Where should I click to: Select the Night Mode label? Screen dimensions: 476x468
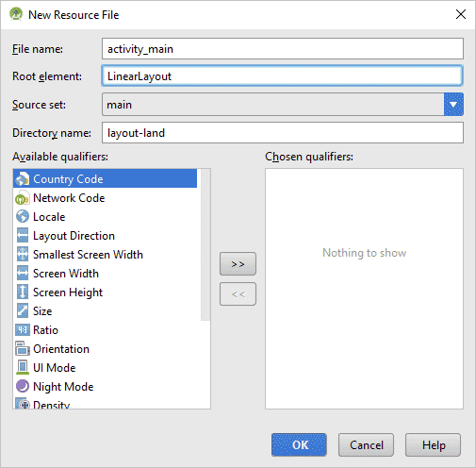click(x=63, y=387)
